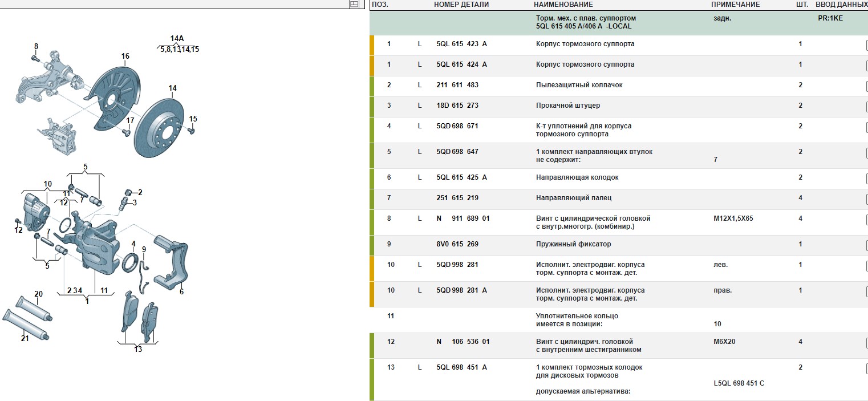Select the M12X1,5X65 note cell
Image resolution: width=868 pixels, height=401 pixels.
733,218
